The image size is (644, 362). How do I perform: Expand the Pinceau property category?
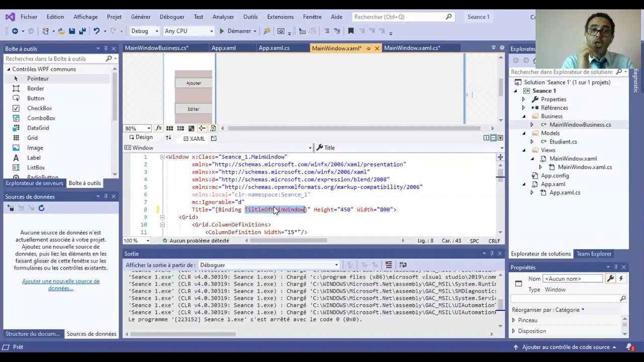click(x=514, y=320)
